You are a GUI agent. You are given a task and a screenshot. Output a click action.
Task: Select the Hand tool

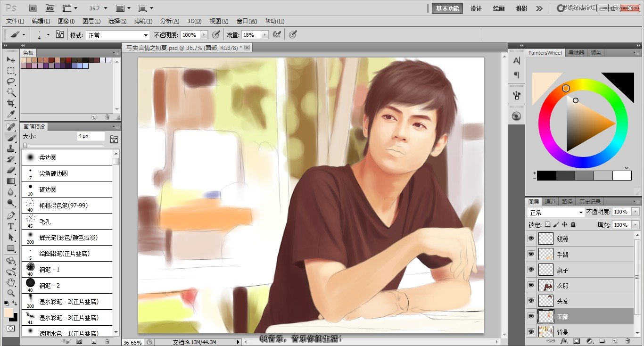tap(11, 282)
